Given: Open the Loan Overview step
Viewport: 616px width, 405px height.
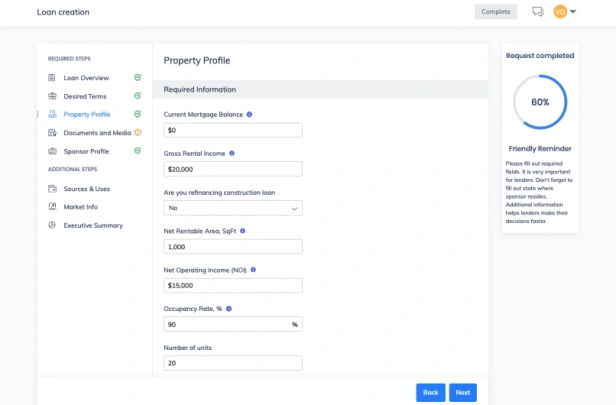Looking at the screenshot, I should [86, 78].
